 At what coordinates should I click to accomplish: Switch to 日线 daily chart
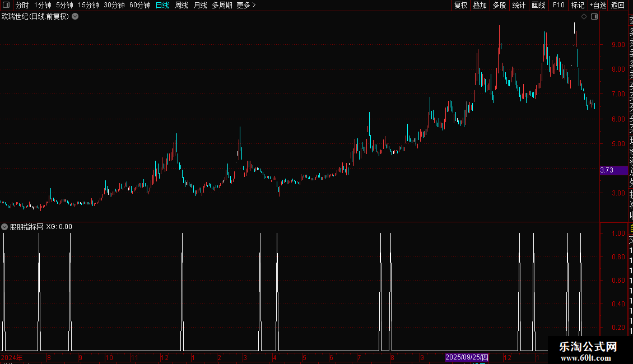162,5
